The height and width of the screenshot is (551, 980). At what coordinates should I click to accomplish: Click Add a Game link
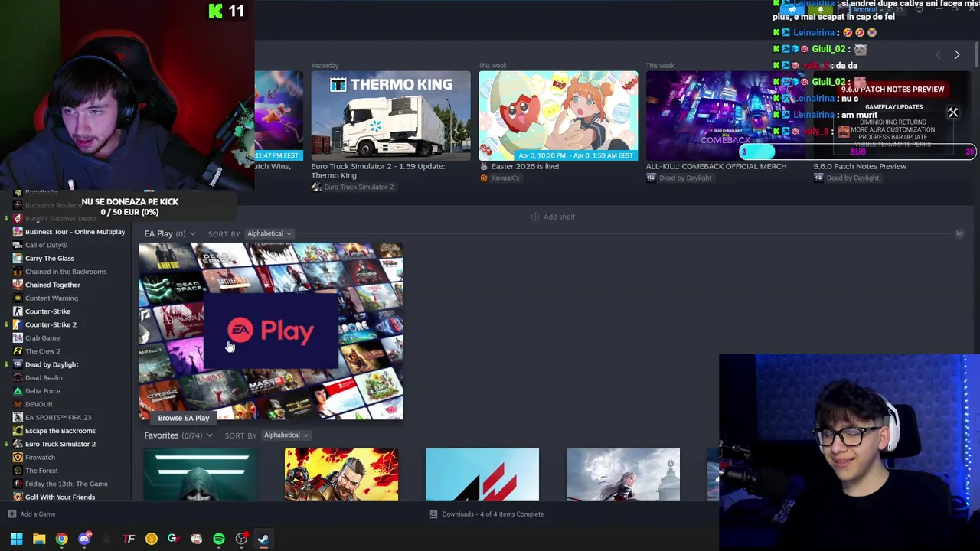click(38, 514)
